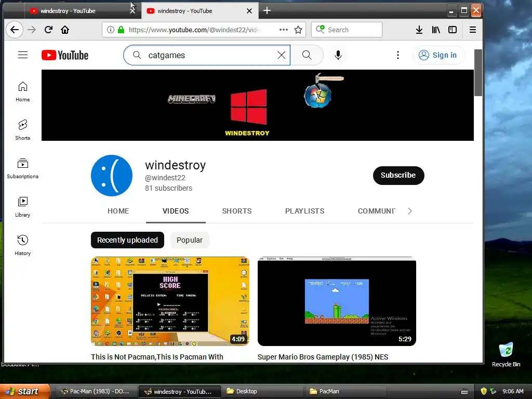The image size is (532, 399).
Task: Show site information icon in address bar
Action: [x=110, y=30]
